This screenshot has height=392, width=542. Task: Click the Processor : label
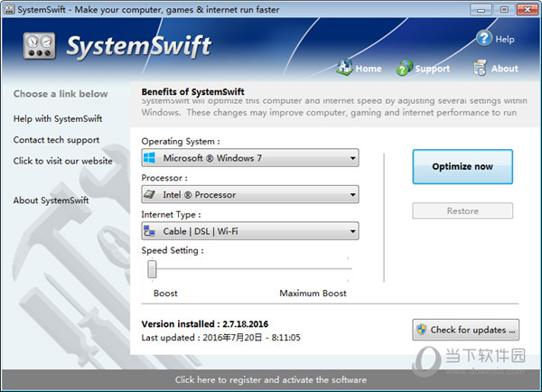(164, 178)
